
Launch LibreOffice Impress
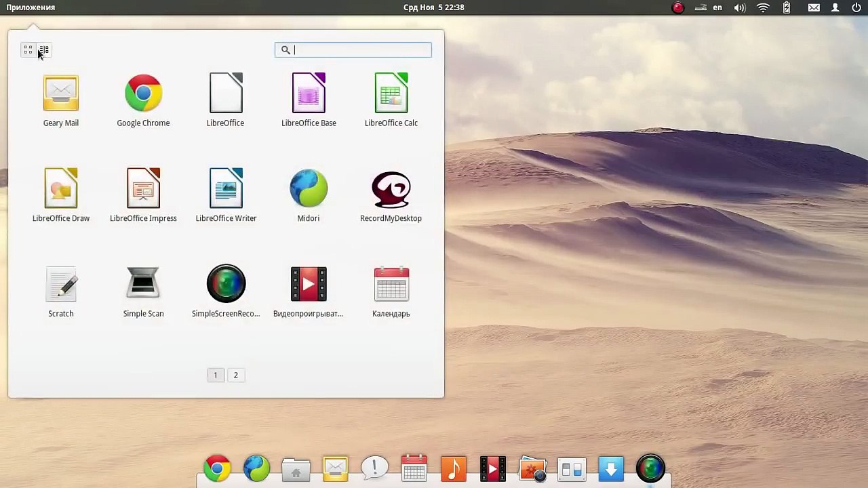(x=143, y=196)
